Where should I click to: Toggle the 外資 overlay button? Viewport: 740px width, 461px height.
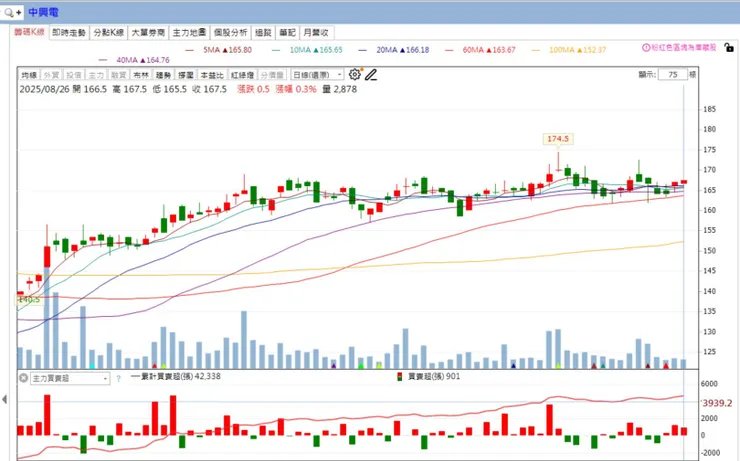tap(51, 75)
